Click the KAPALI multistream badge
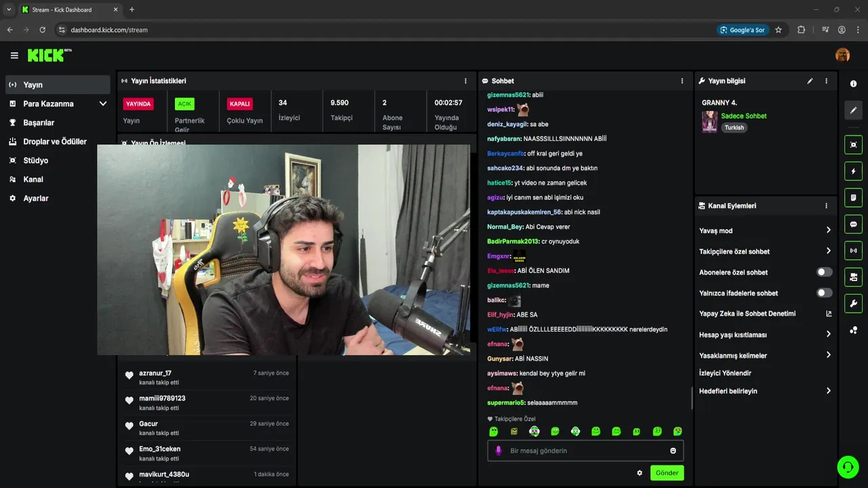 [240, 104]
